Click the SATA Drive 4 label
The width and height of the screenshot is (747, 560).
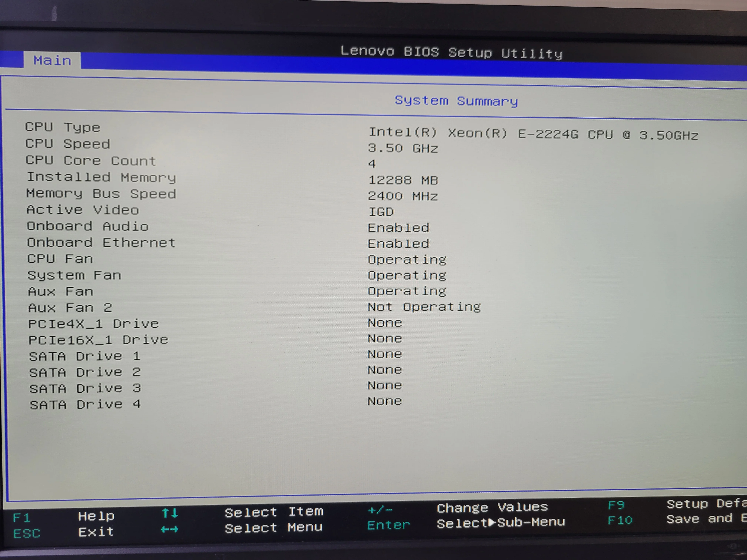pos(85,404)
